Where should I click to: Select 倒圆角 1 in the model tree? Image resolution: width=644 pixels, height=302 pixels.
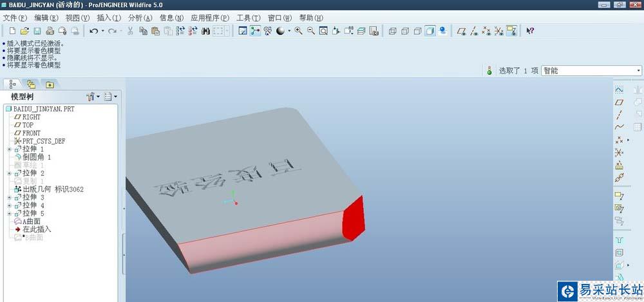[33, 157]
